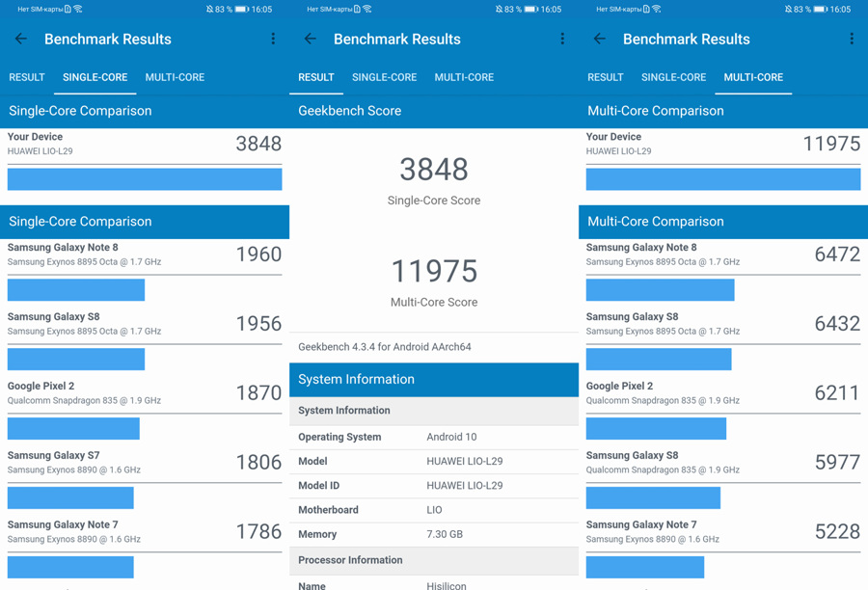Screen dimensions: 868x590
Task: Tap back arrow in left screen
Action: pos(21,39)
